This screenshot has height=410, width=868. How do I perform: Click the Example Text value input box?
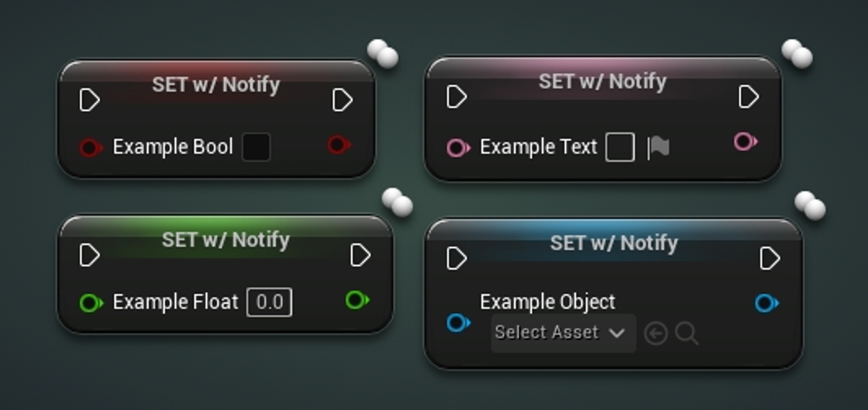[620, 147]
